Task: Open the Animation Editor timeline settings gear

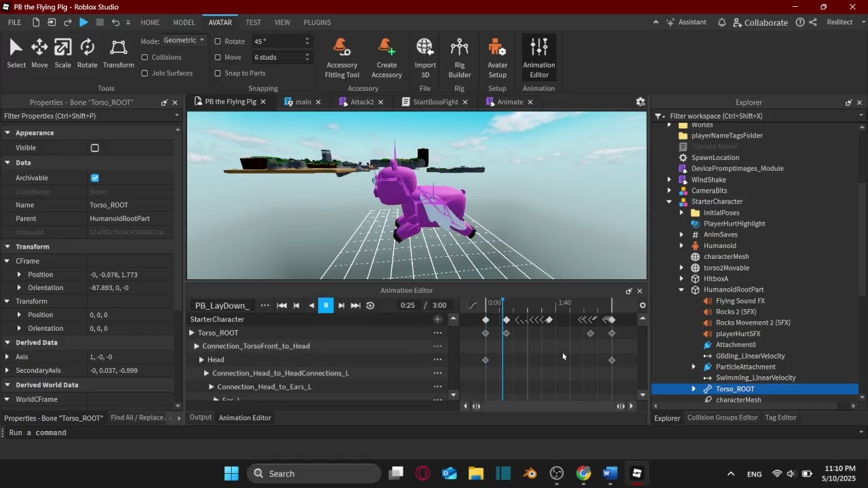Action: [x=643, y=306]
